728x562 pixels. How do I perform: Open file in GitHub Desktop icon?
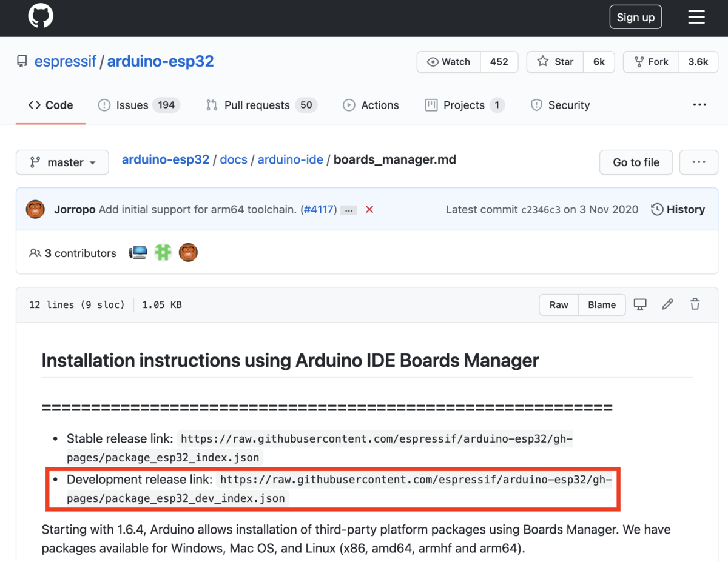click(x=640, y=304)
